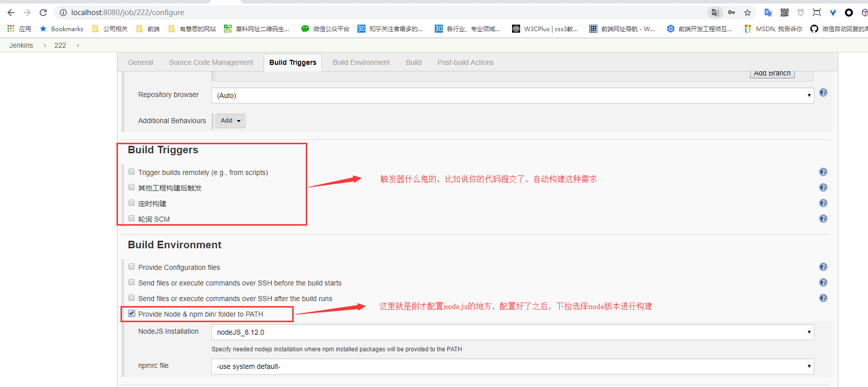Click the Add Branch button
The image size is (868, 387).
(x=772, y=74)
